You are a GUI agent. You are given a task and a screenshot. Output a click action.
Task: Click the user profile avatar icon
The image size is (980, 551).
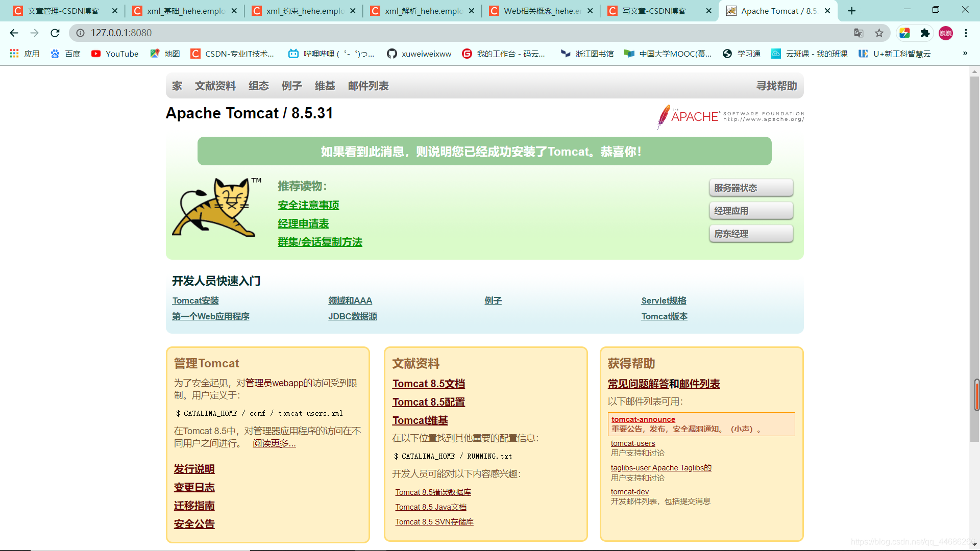(946, 33)
